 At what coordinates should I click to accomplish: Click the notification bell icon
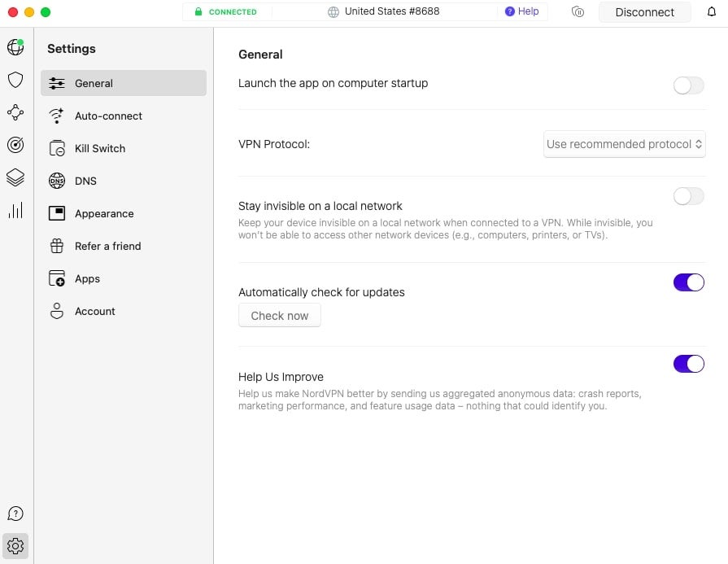(x=712, y=12)
